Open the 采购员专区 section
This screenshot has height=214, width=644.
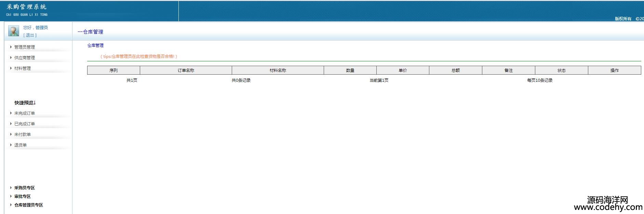[x=25, y=188]
